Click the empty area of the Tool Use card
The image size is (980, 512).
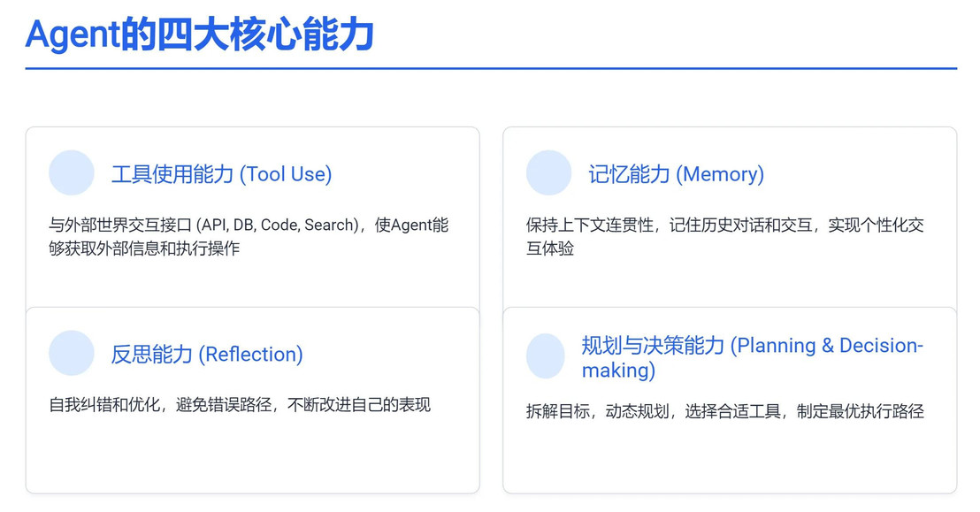[x=252, y=283]
